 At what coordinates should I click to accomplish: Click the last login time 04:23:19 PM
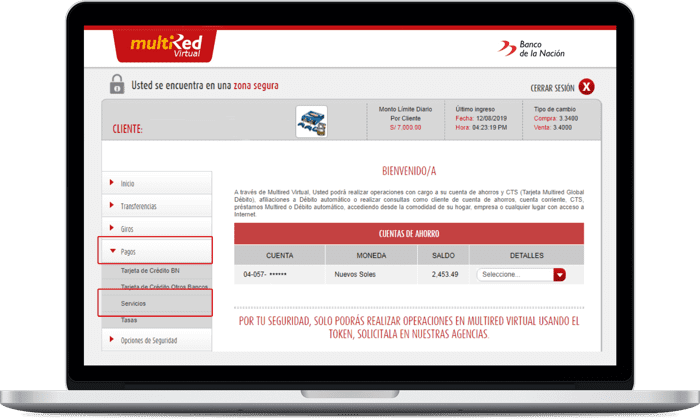489,128
